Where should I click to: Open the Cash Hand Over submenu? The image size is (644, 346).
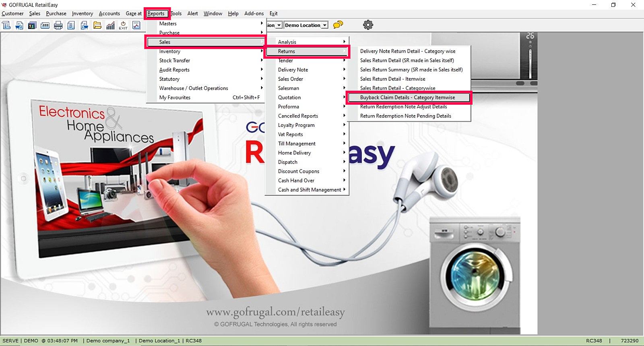coord(307,181)
